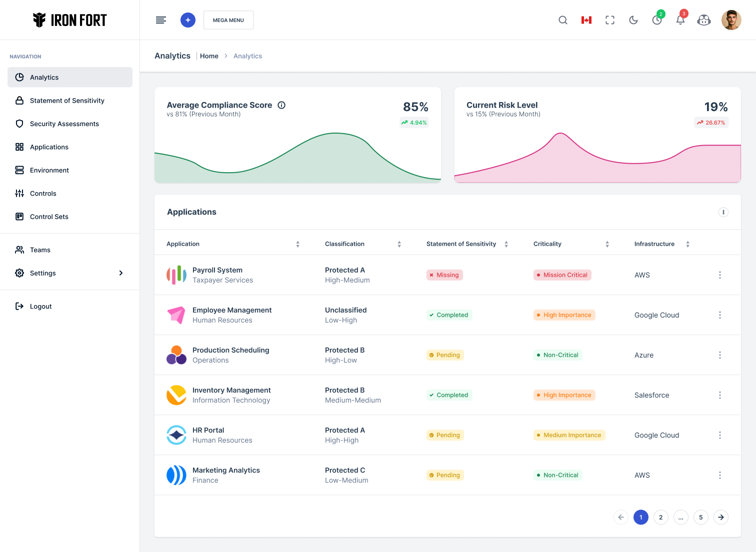This screenshot has height=552, width=756.
Task: Open the notifications bell
Action: pos(680,20)
